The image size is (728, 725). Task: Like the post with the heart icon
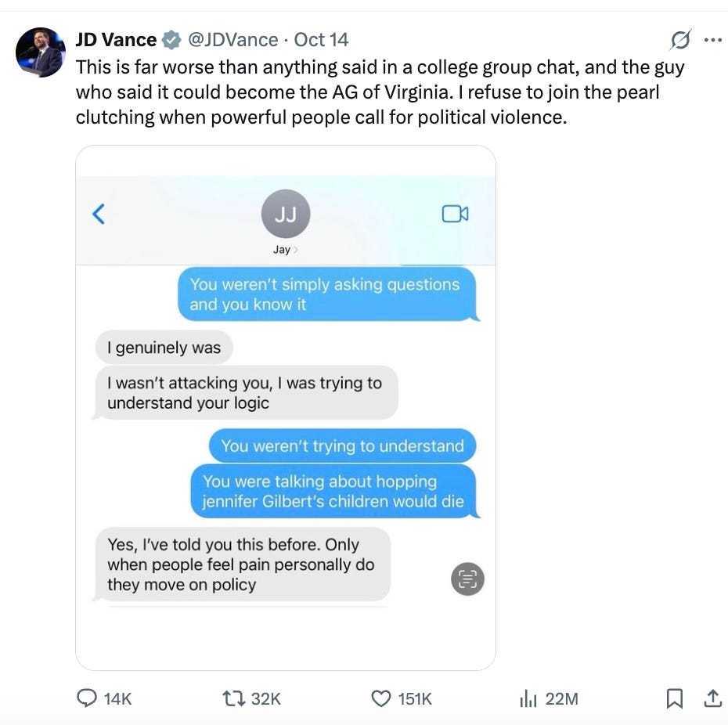[x=380, y=698]
